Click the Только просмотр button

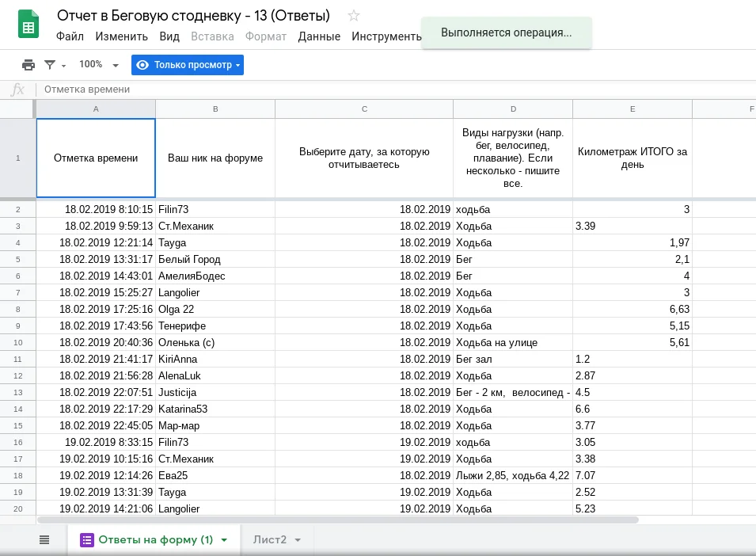(192, 65)
